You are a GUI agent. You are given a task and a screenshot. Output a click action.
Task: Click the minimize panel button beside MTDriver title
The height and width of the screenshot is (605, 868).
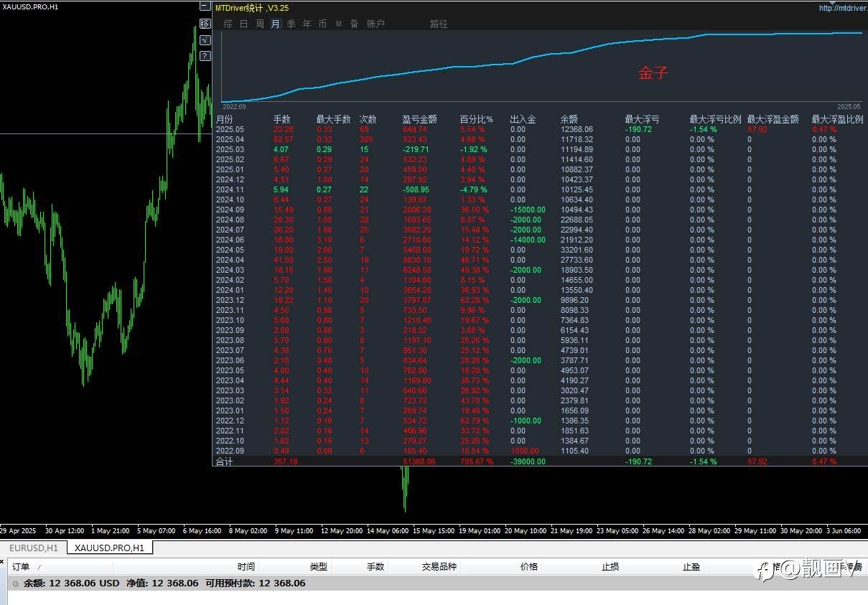205,6
